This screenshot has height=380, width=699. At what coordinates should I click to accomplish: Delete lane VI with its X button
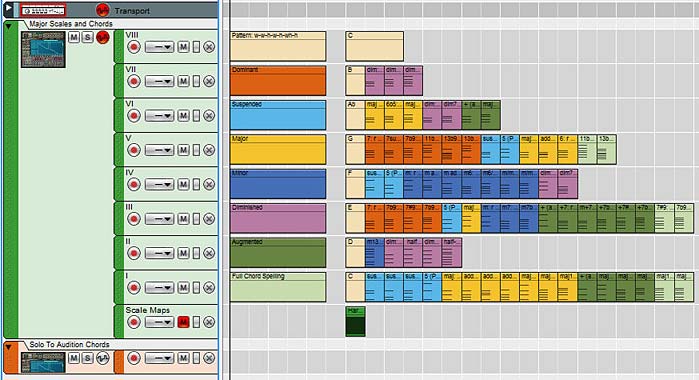(x=209, y=116)
